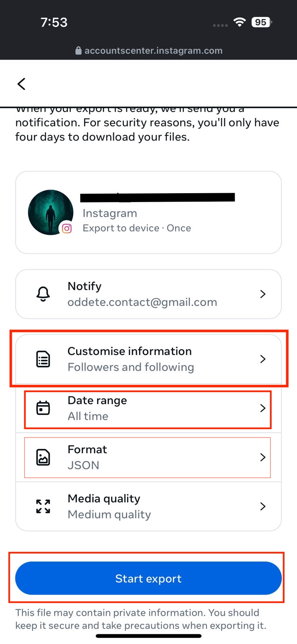Tap the padlock icon in the address bar
The image size is (297, 644).
[x=78, y=50]
